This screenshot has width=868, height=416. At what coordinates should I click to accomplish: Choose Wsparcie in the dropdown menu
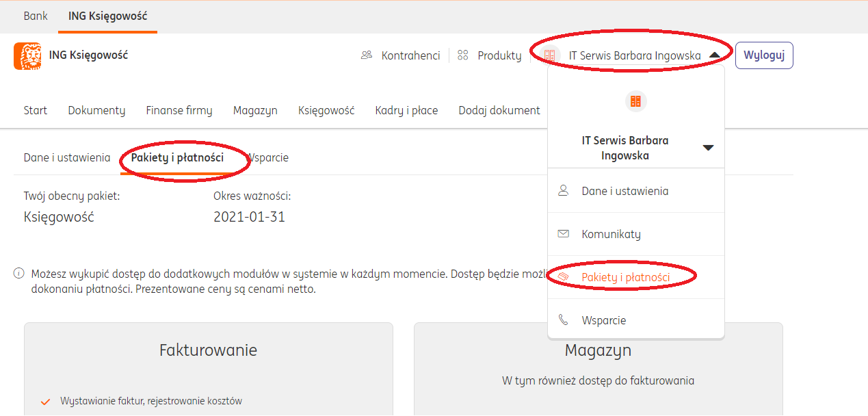pos(636,320)
